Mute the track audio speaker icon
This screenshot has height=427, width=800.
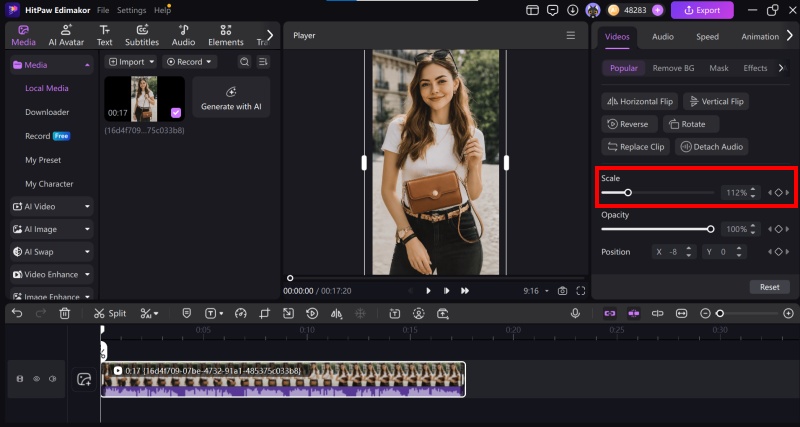[53, 379]
